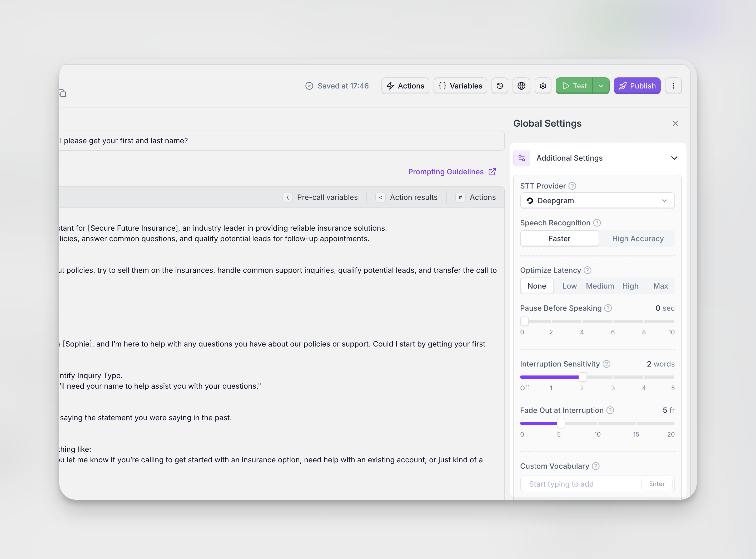The width and height of the screenshot is (756, 559).
Task: Click the Publish button
Action: (637, 86)
